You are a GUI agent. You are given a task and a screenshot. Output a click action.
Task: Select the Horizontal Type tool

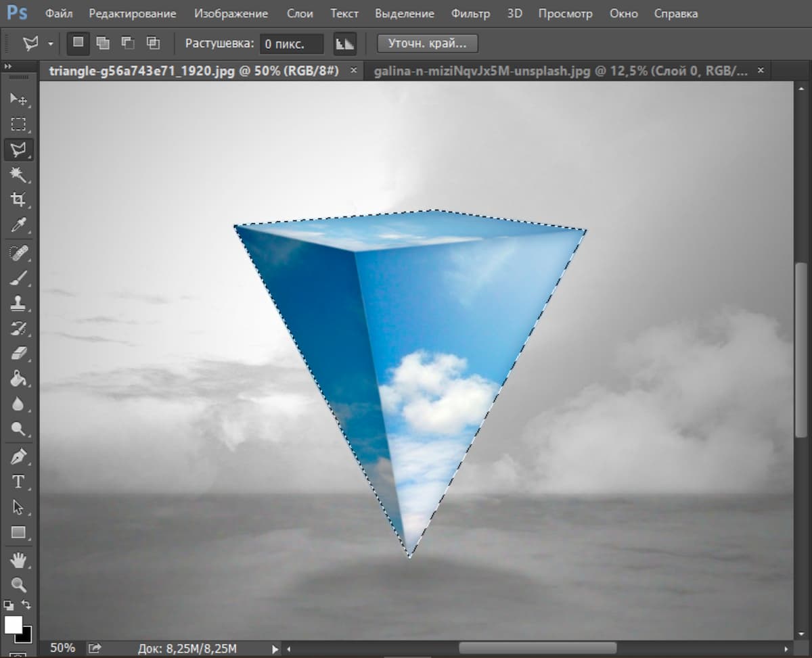point(18,481)
